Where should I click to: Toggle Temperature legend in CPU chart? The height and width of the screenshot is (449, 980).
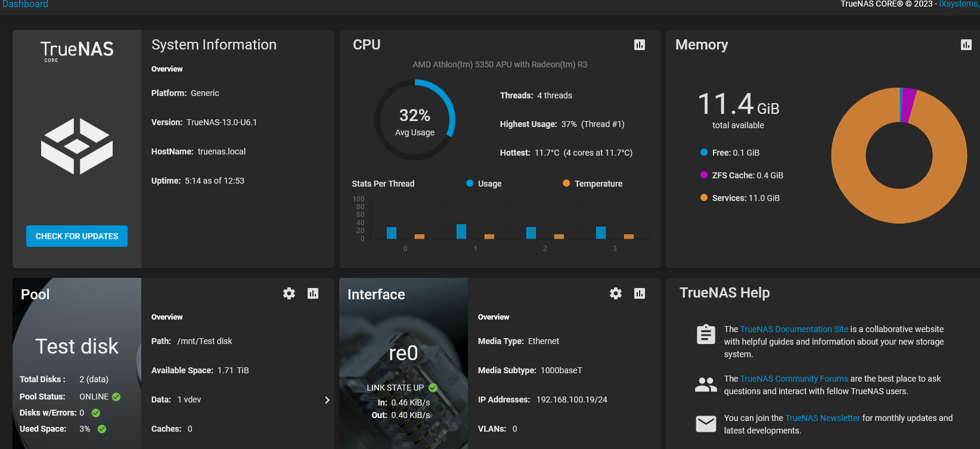pyautogui.click(x=593, y=184)
